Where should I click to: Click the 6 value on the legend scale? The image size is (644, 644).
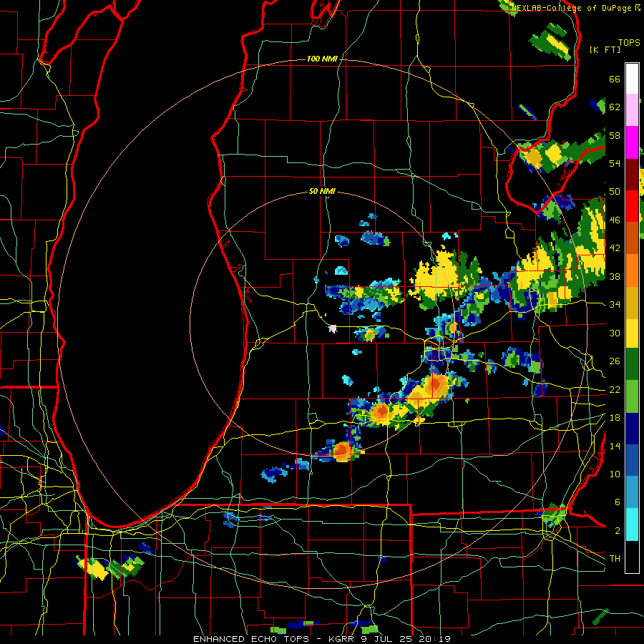[x=617, y=502]
